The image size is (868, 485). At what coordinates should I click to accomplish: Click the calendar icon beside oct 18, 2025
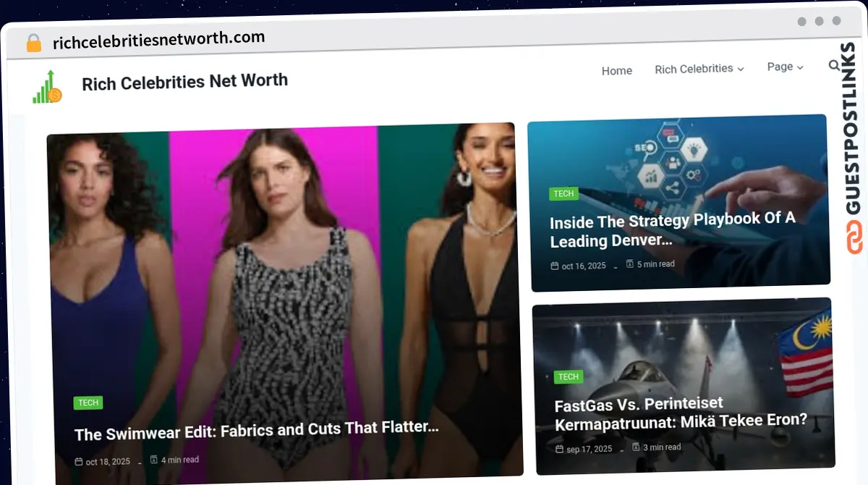pyautogui.click(x=79, y=462)
